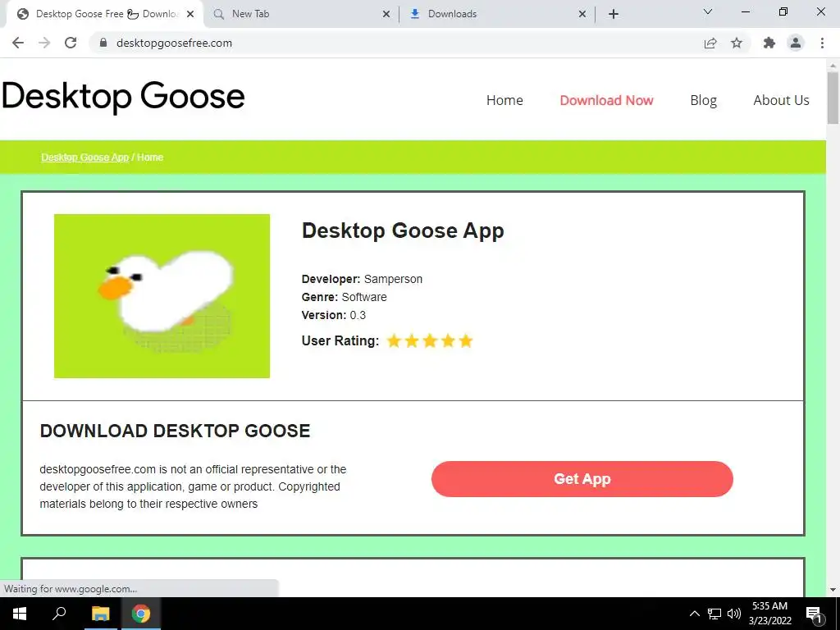This screenshot has height=630, width=840.
Task: Click the goose app thumbnail image
Action: [x=162, y=295]
